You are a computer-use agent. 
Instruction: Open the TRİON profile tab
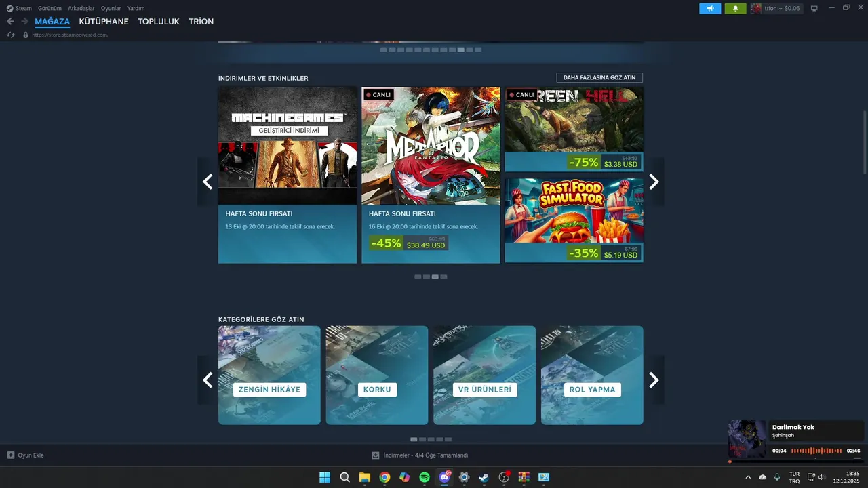coord(201,22)
